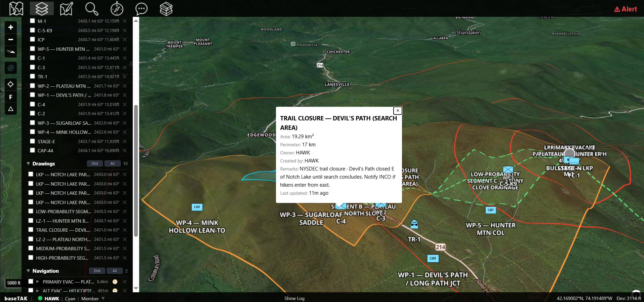644x302 pixels.
Task: Remove the M-1 marker entry
Action: [x=125, y=21]
